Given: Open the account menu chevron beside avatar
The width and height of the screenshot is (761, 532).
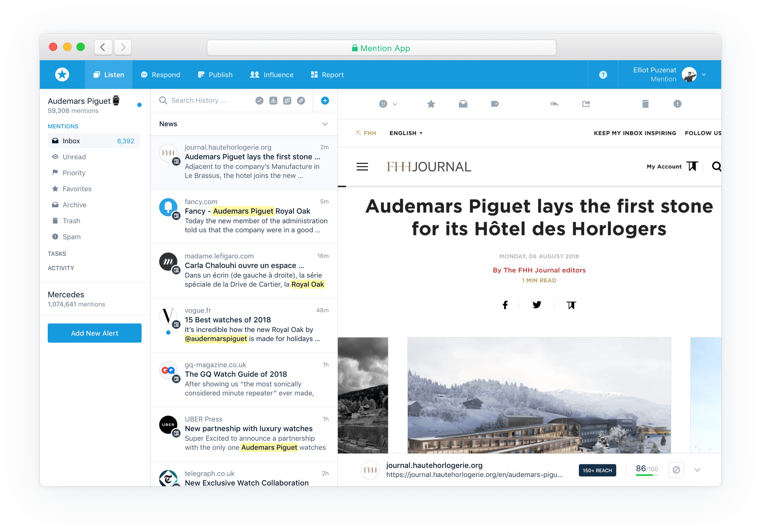Looking at the screenshot, I should click(x=704, y=75).
